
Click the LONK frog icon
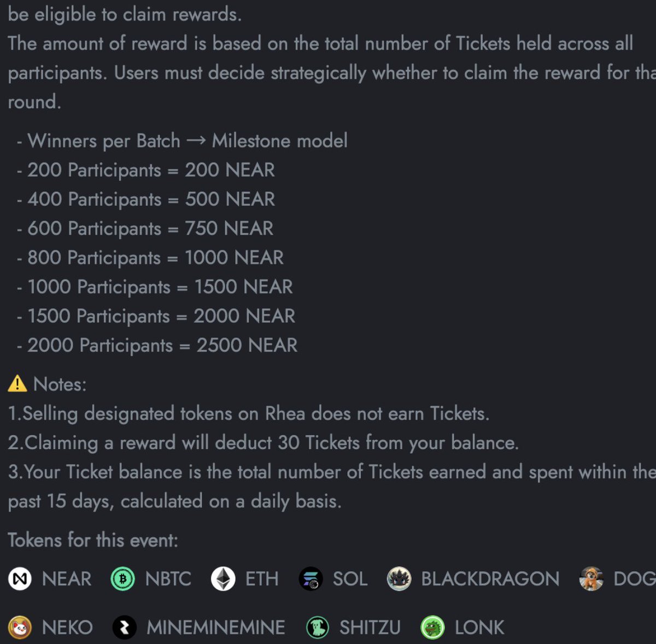tap(432, 627)
